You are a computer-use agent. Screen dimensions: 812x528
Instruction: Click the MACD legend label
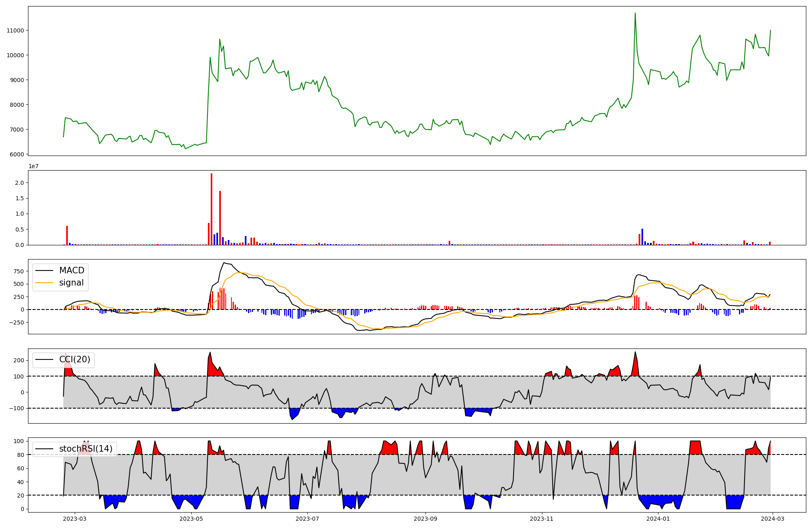coord(71,270)
